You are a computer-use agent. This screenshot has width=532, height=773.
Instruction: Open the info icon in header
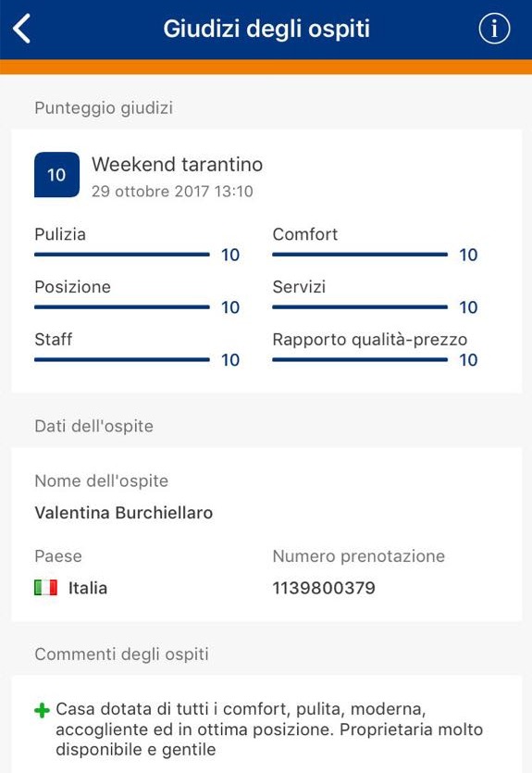coord(494,29)
